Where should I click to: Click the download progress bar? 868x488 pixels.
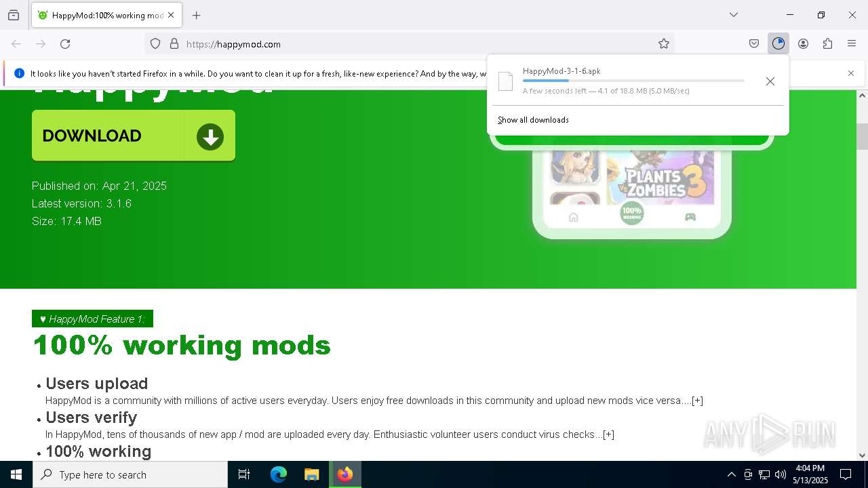pyautogui.click(x=633, y=81)
